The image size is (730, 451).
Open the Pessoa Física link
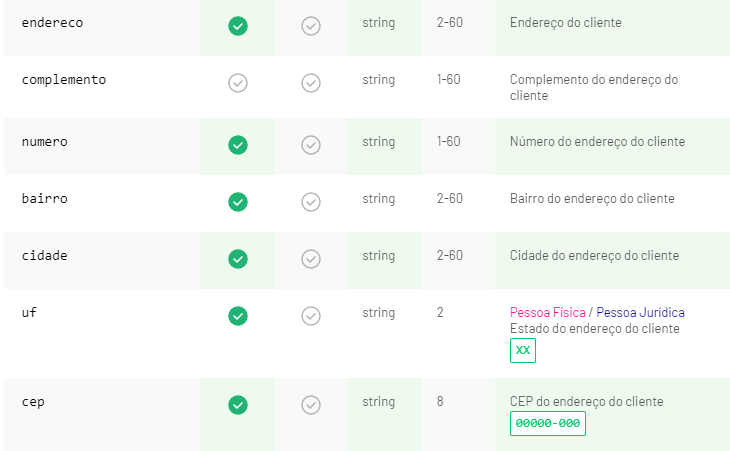[548, 312]
